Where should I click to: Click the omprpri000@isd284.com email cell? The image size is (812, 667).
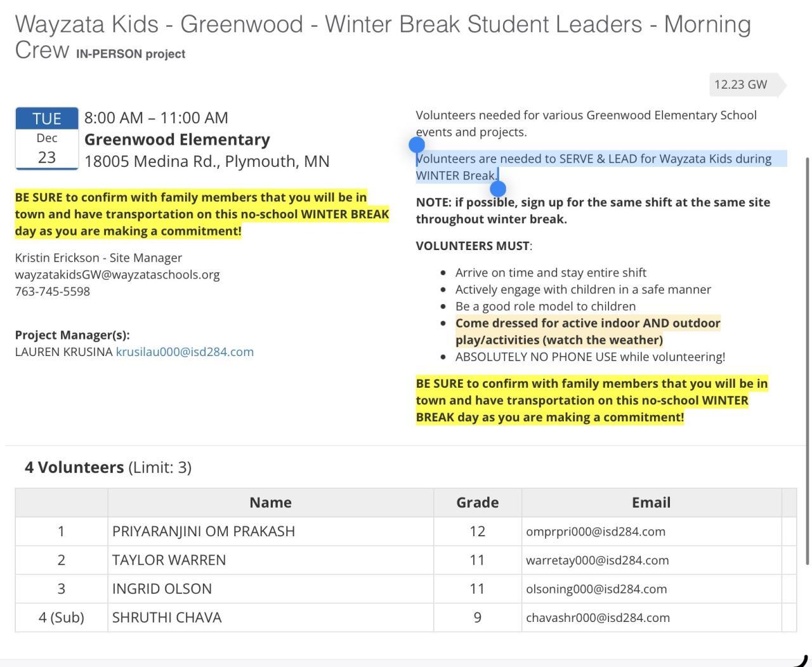[x=596, y=532]
